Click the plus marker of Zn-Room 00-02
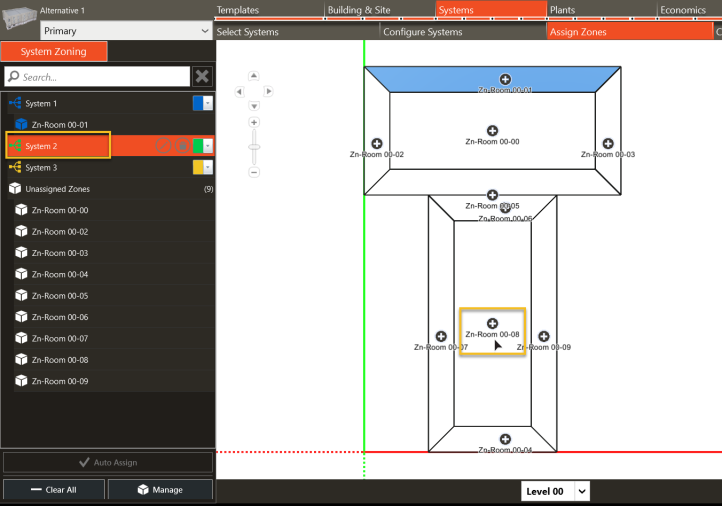 (377, 144)
